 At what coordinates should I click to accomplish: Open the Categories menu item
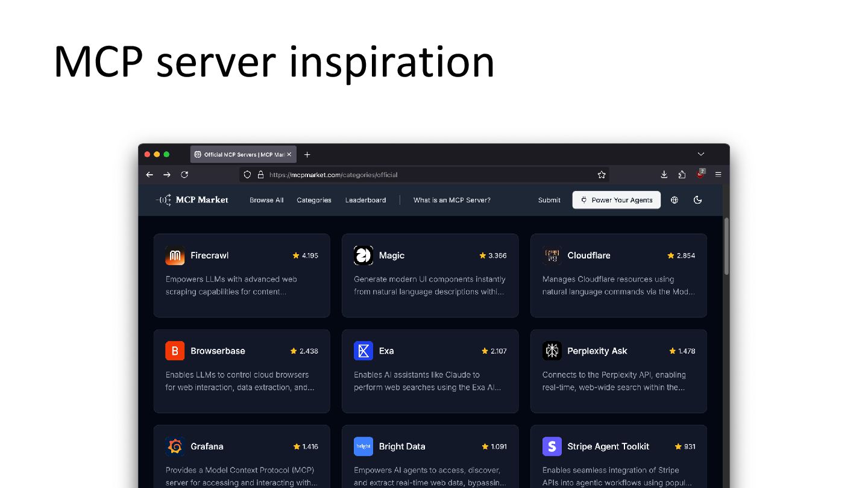coord(314,200)
